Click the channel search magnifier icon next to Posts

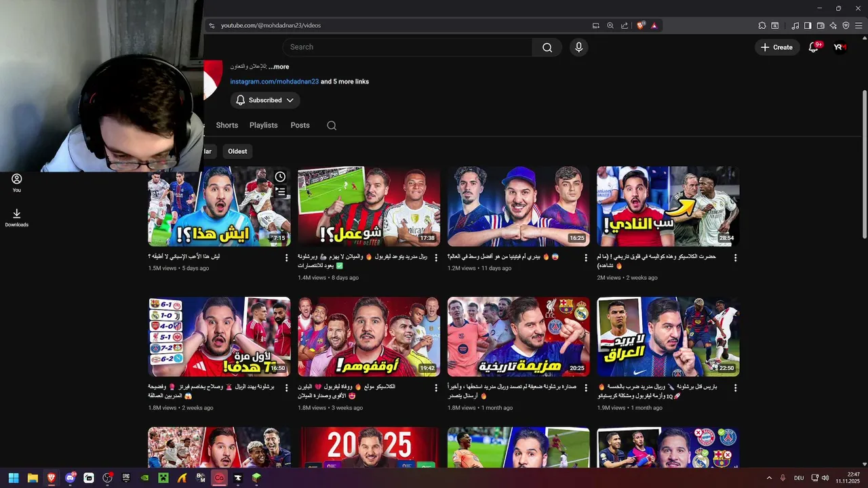331,125
